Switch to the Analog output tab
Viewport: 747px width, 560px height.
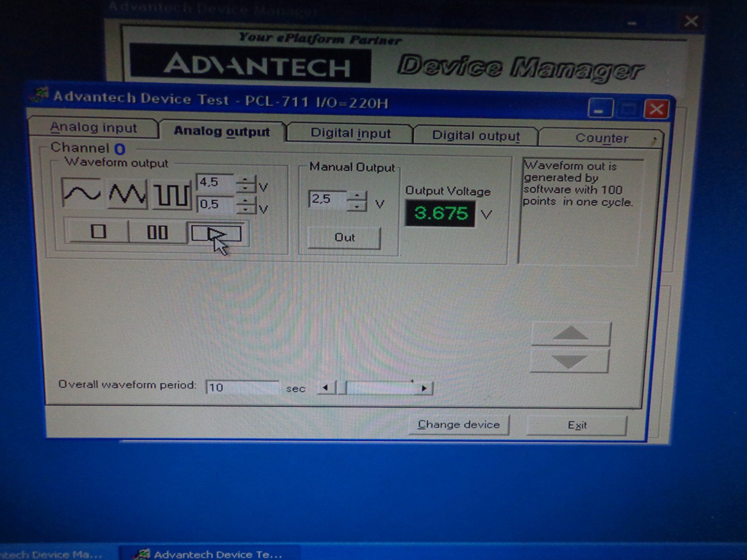point(222,131)
